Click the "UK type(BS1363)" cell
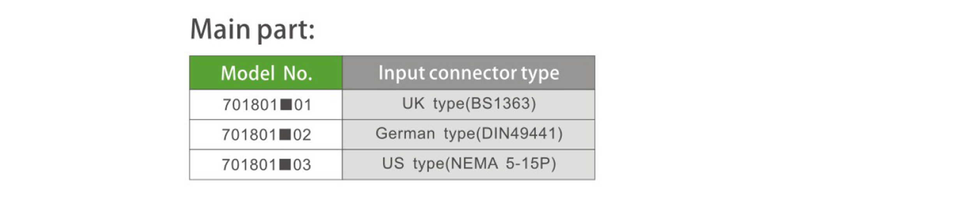The height and width of the screenshot is (205, 980). tap(468, 104)
